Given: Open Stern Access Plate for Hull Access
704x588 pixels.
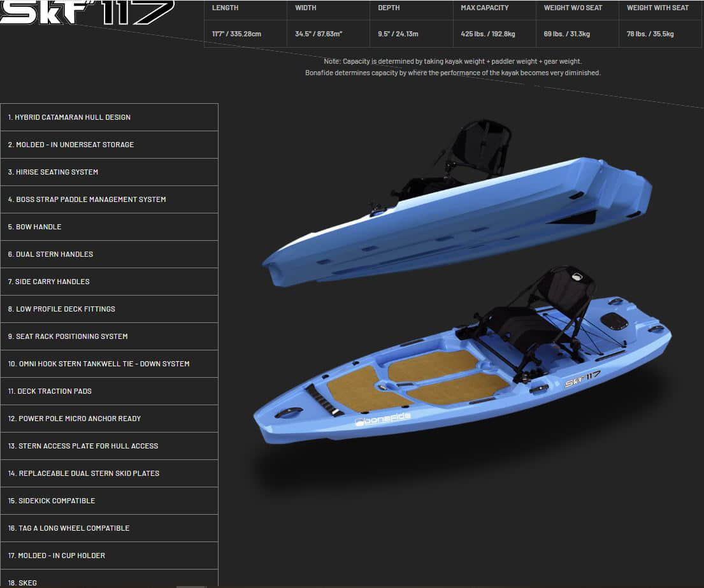Looking at the screenshot, I should 109,446.
